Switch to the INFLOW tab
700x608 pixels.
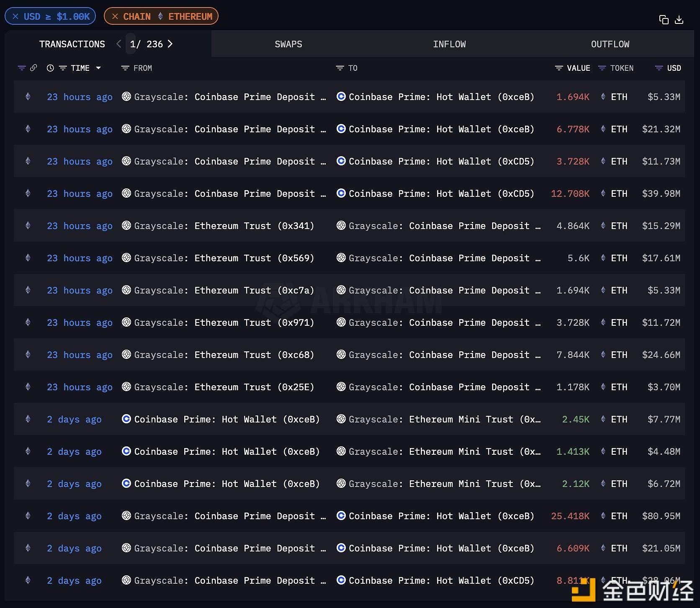point(449,44)
